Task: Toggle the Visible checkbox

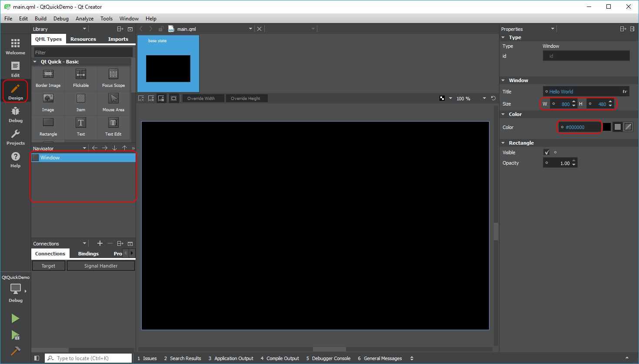Action: click(547, 152)
